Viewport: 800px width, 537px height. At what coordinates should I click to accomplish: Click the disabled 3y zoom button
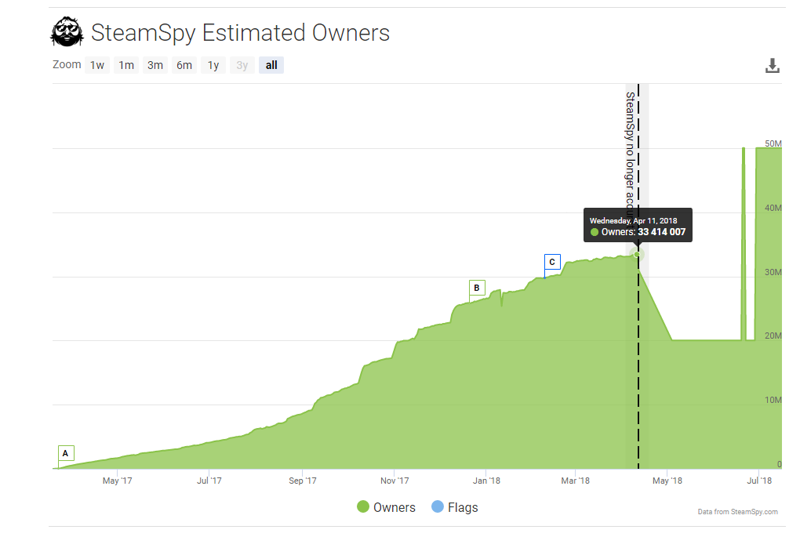(x=242, y=65)
